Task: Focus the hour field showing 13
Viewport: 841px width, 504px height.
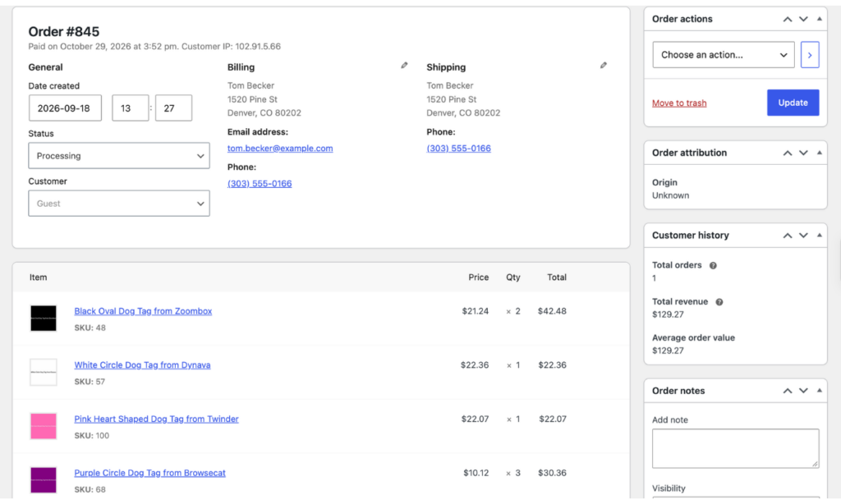Action: [x=131, y=108]
